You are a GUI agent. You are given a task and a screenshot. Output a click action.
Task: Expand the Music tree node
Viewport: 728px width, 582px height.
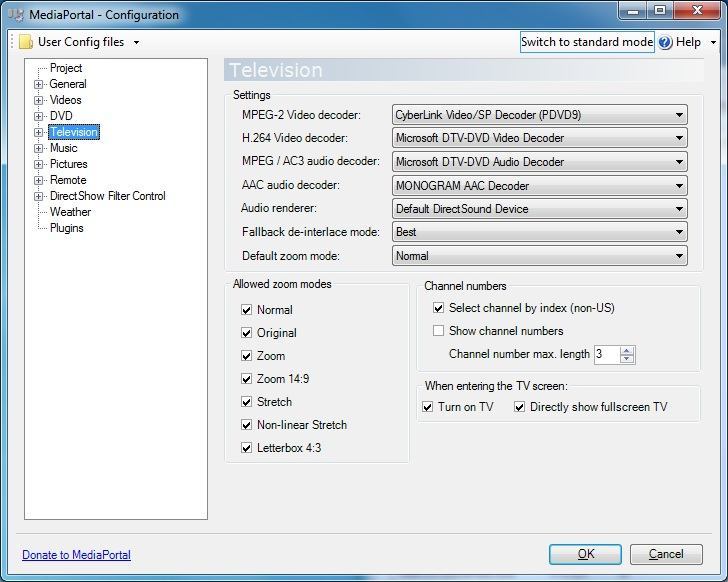coord(39,149)
